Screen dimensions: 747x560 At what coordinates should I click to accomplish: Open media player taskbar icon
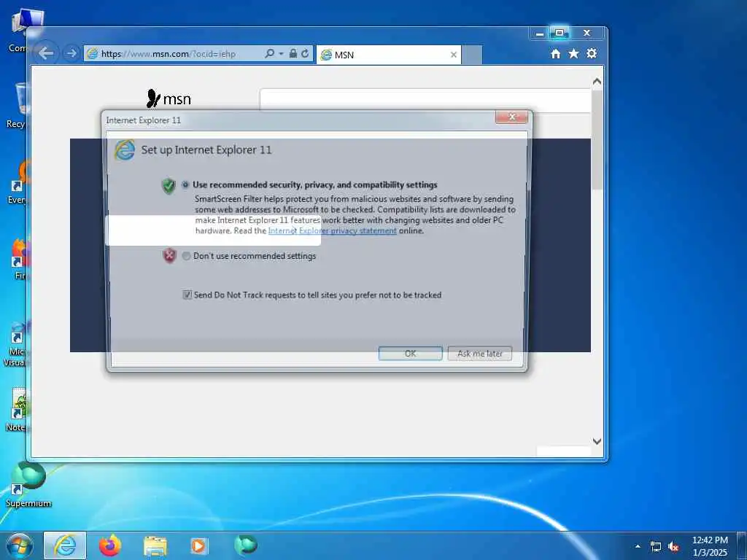(198, 545)
